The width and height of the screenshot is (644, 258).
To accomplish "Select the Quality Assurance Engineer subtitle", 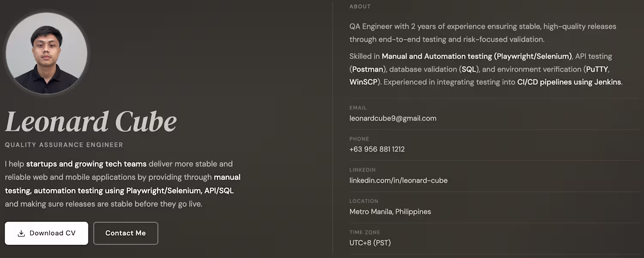I will click(x=64, y=145).
